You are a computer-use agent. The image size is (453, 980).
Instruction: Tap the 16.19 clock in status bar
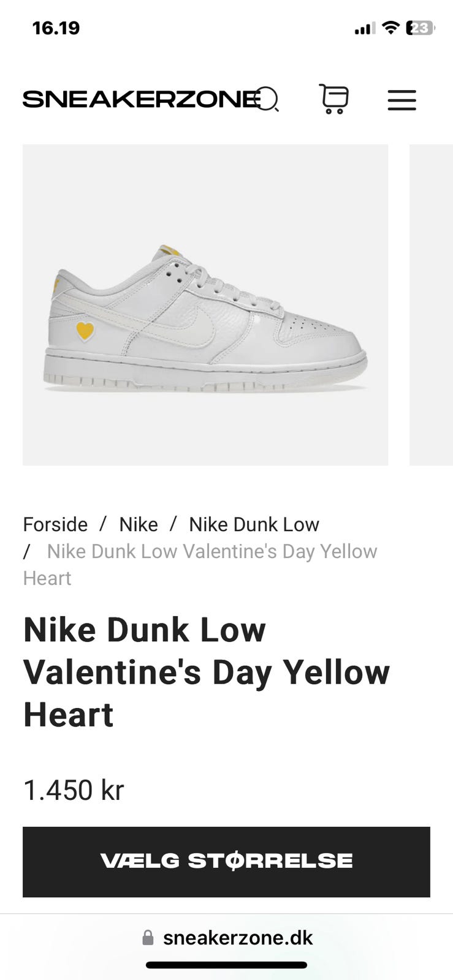[x=56, y=28]
